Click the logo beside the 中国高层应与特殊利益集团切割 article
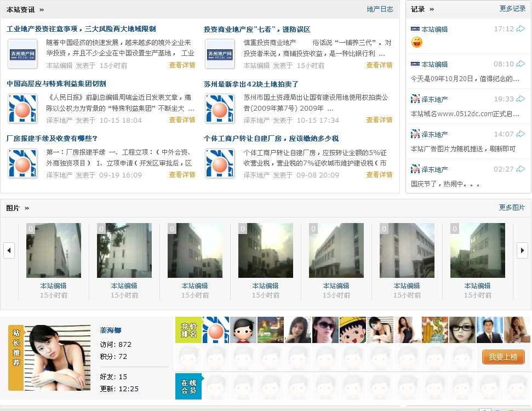Viewport: 532px width, 411px height. 22,109
